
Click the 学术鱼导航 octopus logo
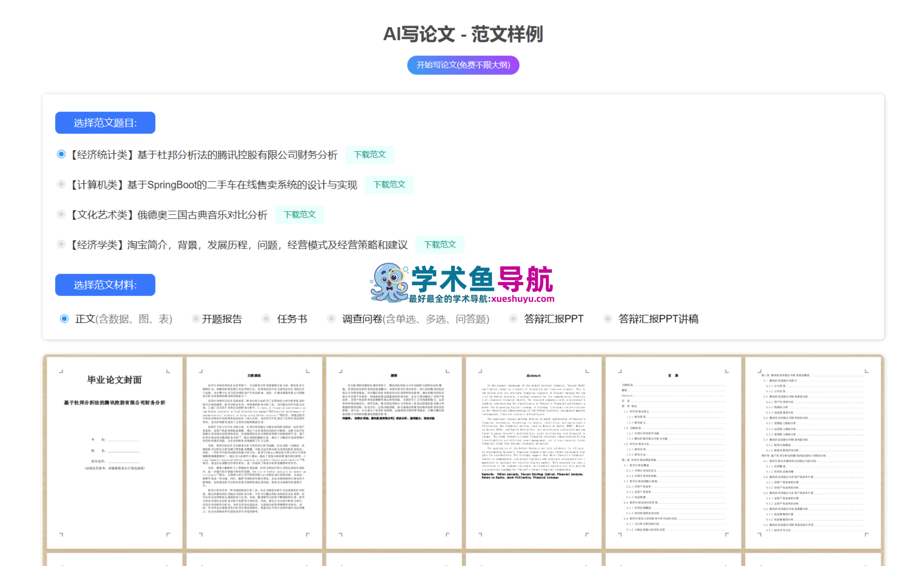pyautogui.click(x=389, y=283)
